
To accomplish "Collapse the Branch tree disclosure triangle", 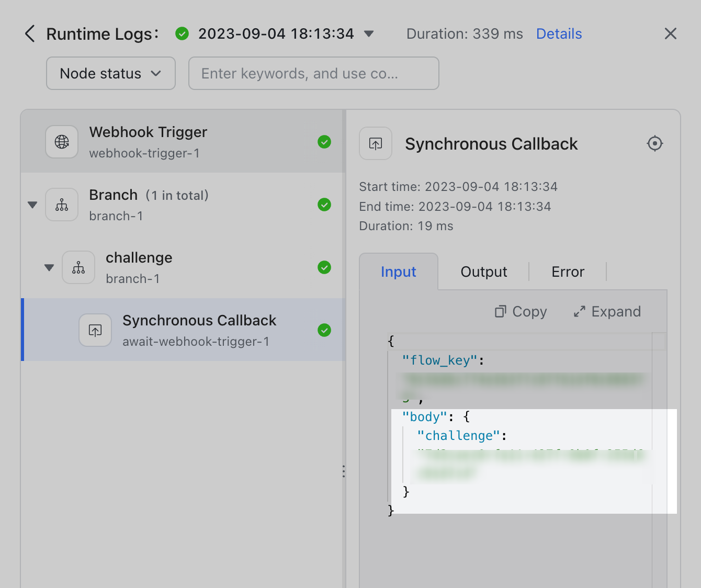I will coord(32,205).
